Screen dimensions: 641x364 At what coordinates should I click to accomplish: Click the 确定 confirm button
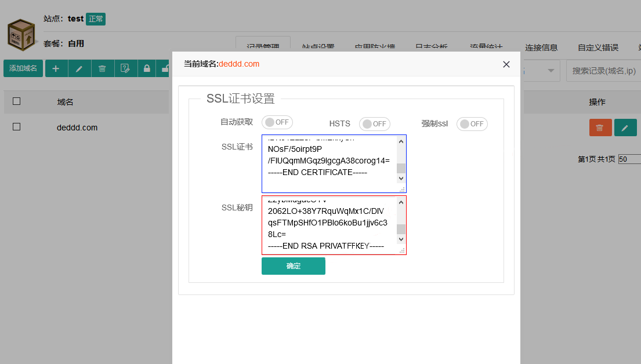[x=293, y=266]
